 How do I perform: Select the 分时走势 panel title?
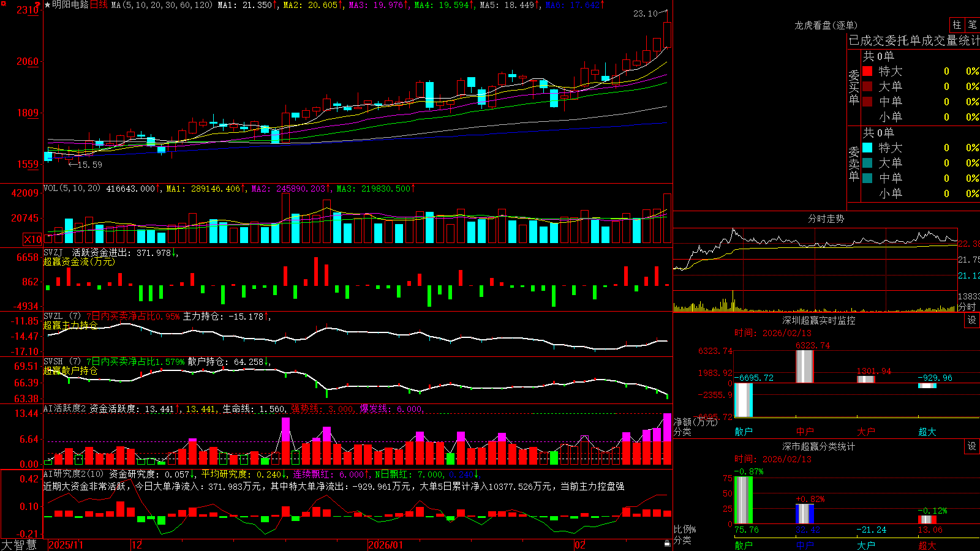(x=826, y=219)
